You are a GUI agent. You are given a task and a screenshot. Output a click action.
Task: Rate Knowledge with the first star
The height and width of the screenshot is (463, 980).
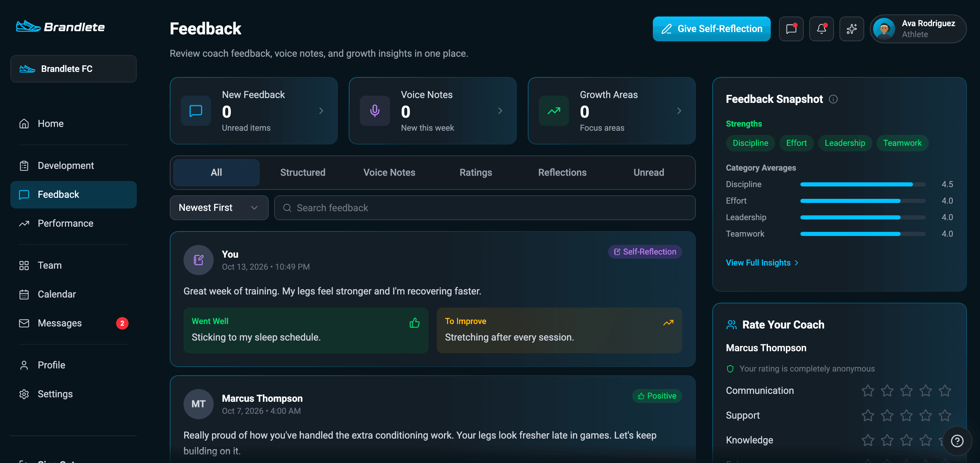point(868,440)
